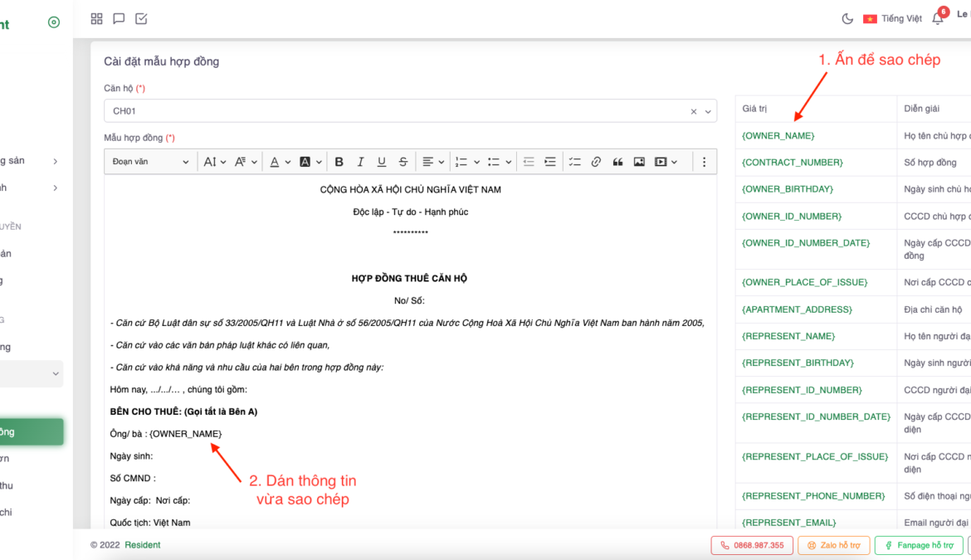Click the to-do list toolbar icon
971x560 pixels.
pyautogui.click(x=574, y=162)
